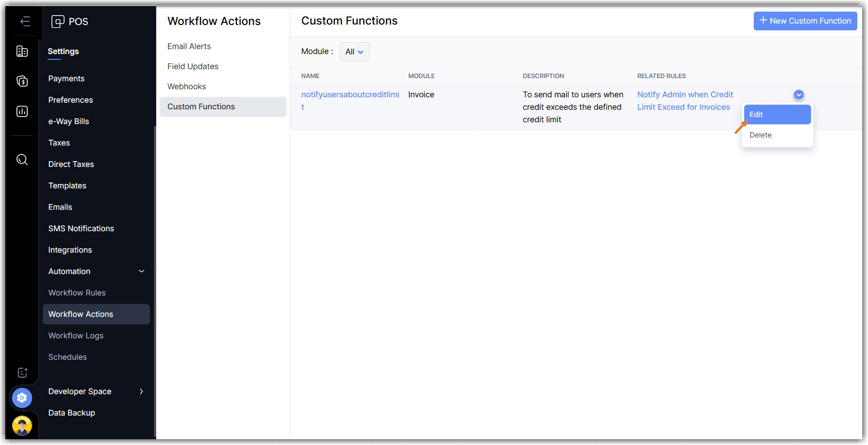Open the settings gear icon
This screenshot has width=868, height=445.
pyautogui.click(x=22, y=398)
